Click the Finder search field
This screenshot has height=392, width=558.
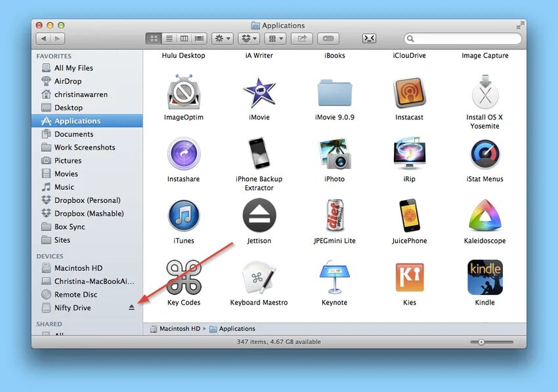pos(463,39)
